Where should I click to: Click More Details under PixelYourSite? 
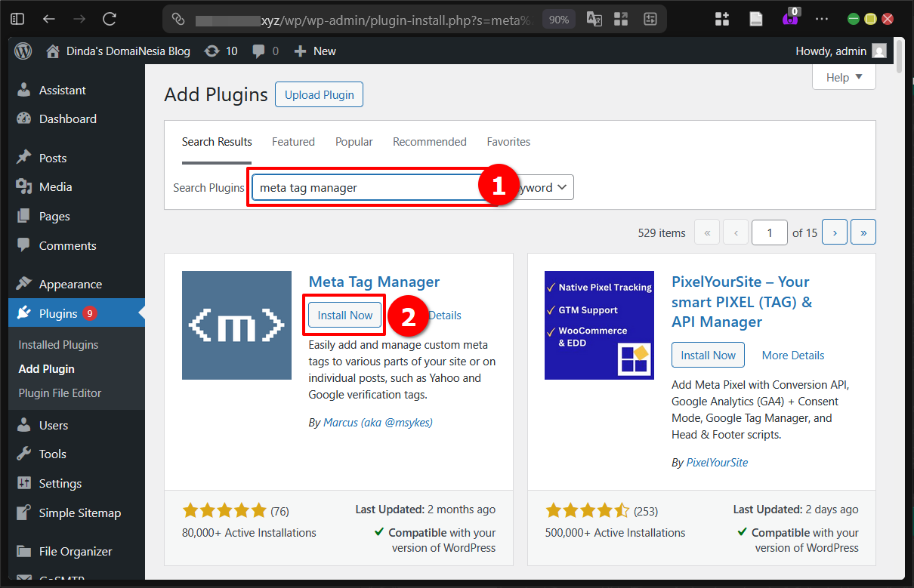pyautogui.click(x=792, y=355)
